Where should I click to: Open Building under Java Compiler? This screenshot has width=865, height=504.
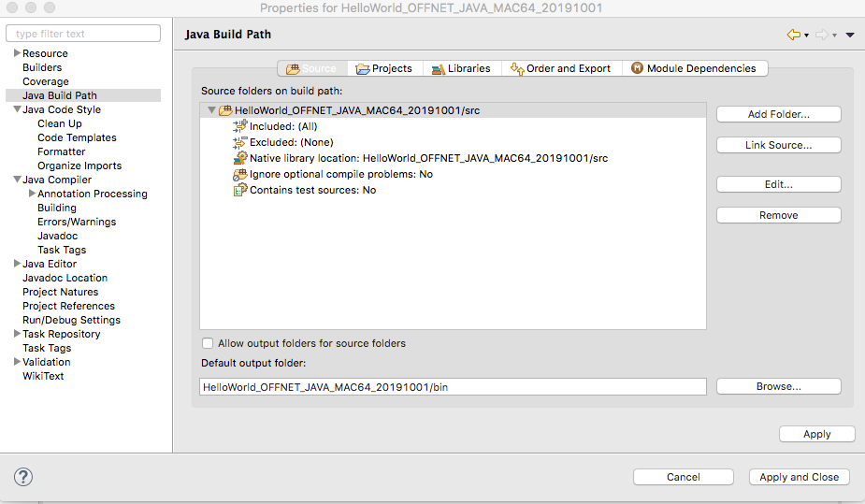[57, 208]
